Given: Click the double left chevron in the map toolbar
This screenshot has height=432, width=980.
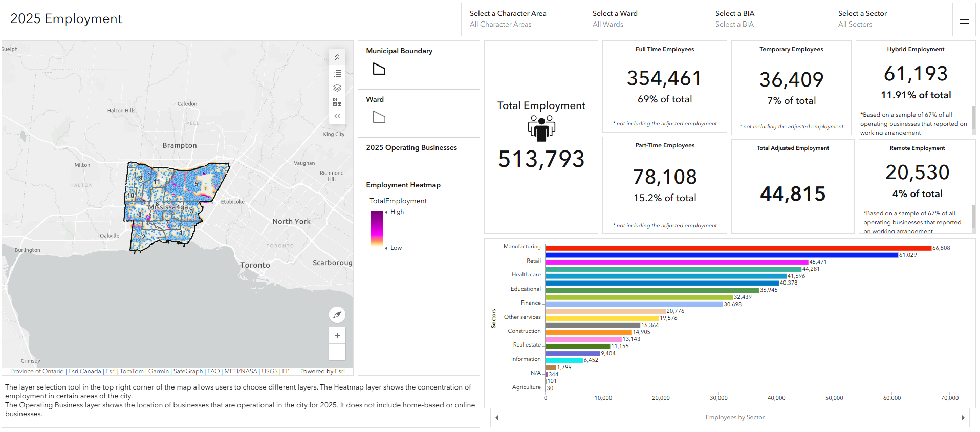Looking at the screenshot, I should click(337, 116).
